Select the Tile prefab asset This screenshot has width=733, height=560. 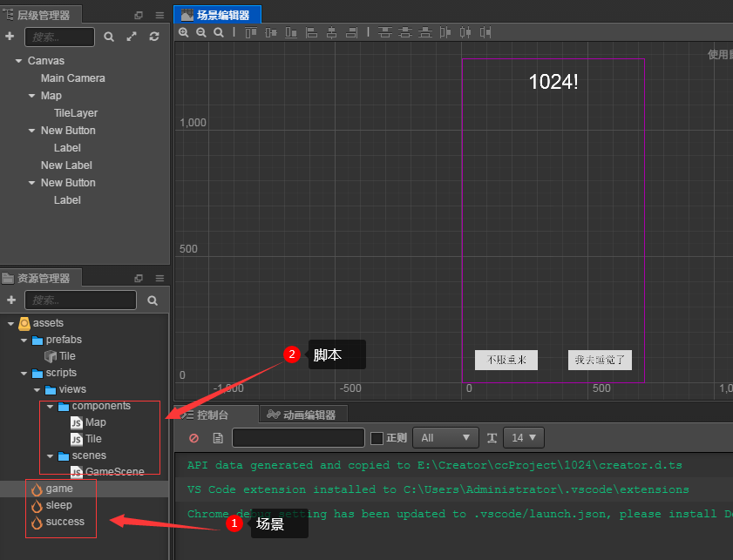pyautogui.click(x=67, y=356)
